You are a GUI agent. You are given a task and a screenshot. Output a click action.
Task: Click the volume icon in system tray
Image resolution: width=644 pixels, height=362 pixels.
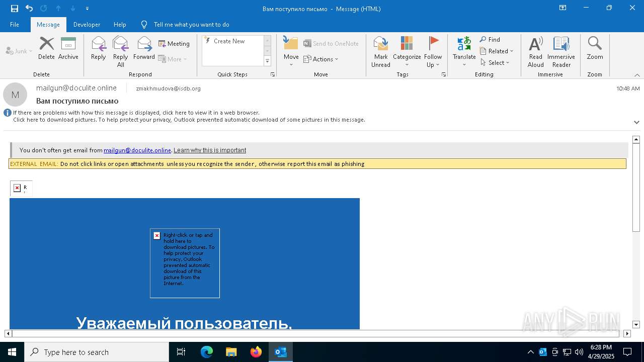tap(579, 352)
